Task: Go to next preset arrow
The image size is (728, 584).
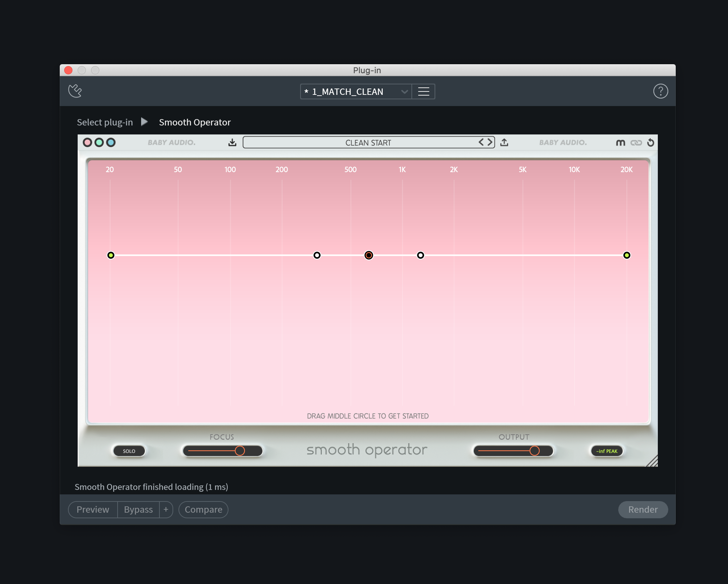Action: coord(490,142)
